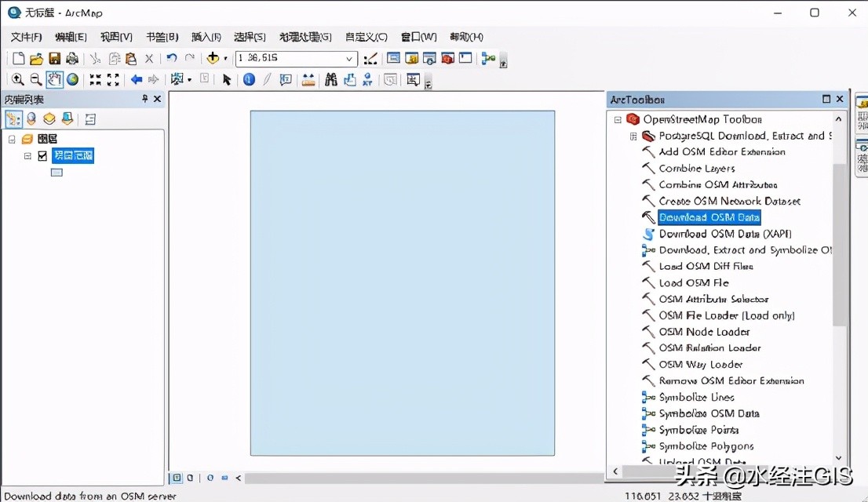Create a new map document

coord(18,58)
